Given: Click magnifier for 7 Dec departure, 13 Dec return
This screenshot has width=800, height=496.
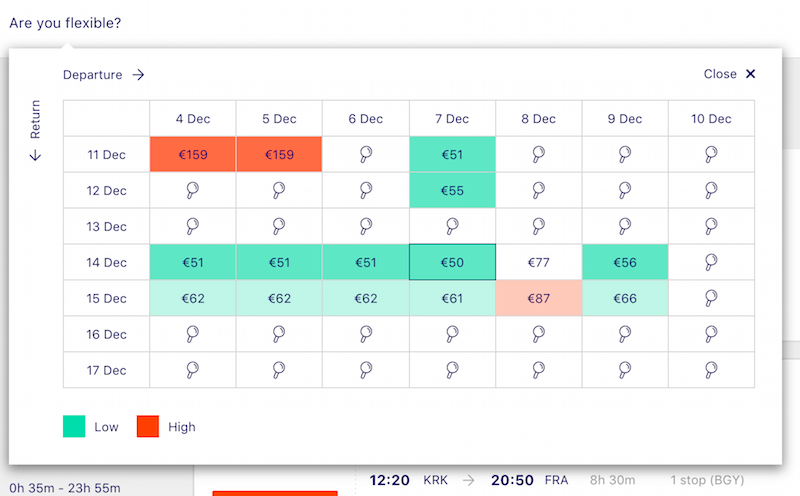Looking at the screenshot, I should pyautogui.click(x=452, y=226).
